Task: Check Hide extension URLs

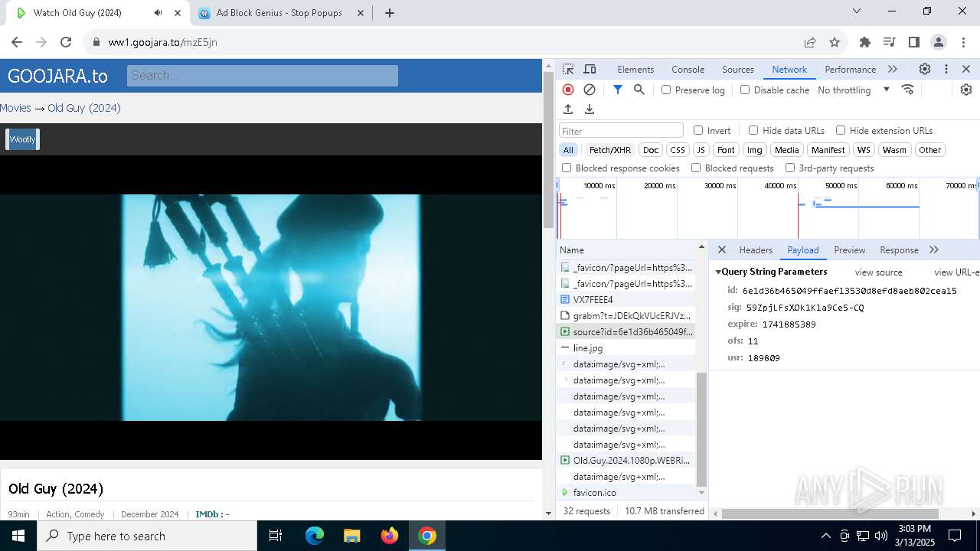Action: pyautogui.click(x=841, y=130)
